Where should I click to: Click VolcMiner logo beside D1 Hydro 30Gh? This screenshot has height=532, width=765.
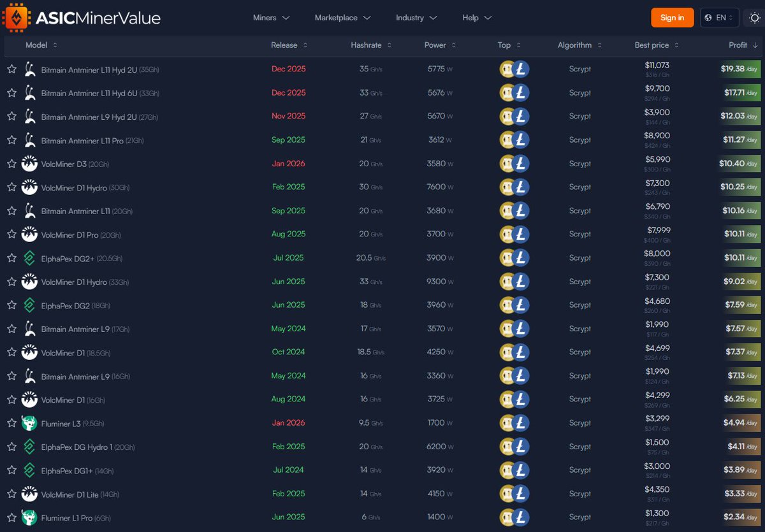[x=29, y=187]
